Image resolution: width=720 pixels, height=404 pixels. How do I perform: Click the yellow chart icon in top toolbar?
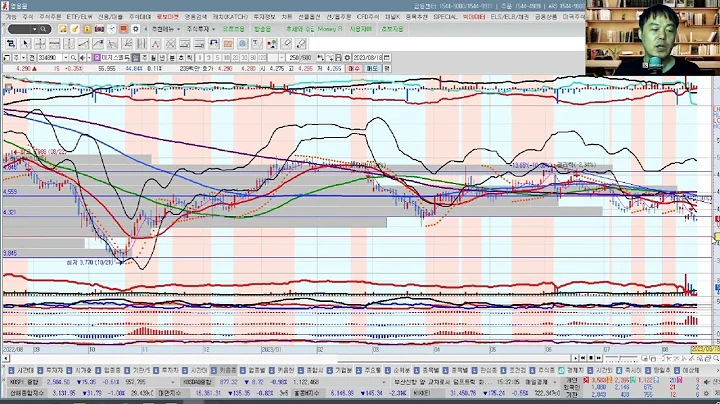62,29
